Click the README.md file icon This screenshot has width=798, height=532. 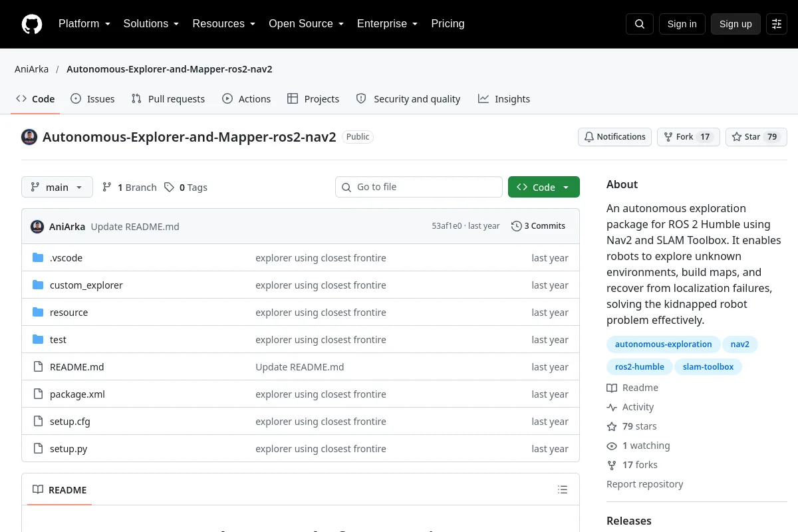[38, 367]
